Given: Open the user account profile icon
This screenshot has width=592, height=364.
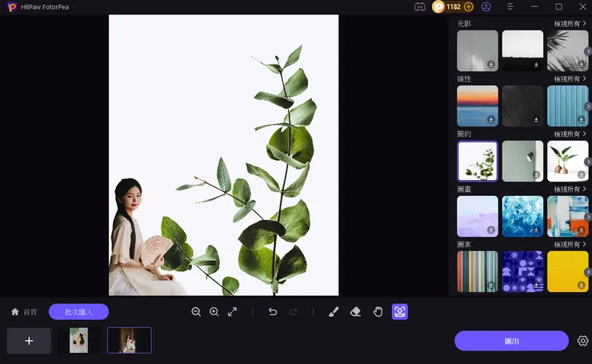Looking at the screenshot, I should click(x=486, y=6).
